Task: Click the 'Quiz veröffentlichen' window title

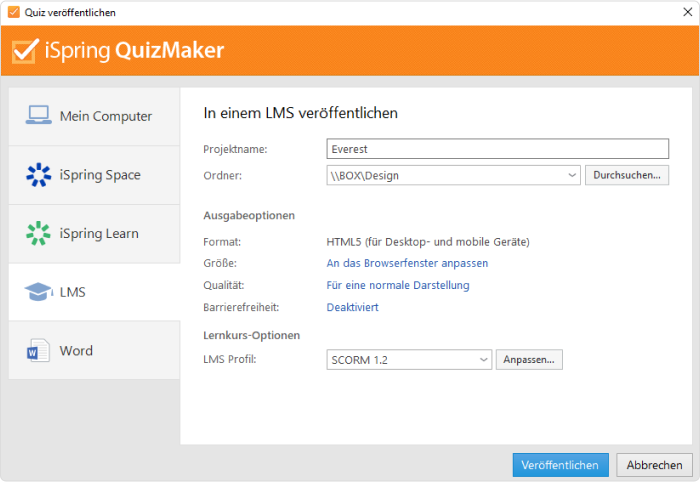Action: 70,12
